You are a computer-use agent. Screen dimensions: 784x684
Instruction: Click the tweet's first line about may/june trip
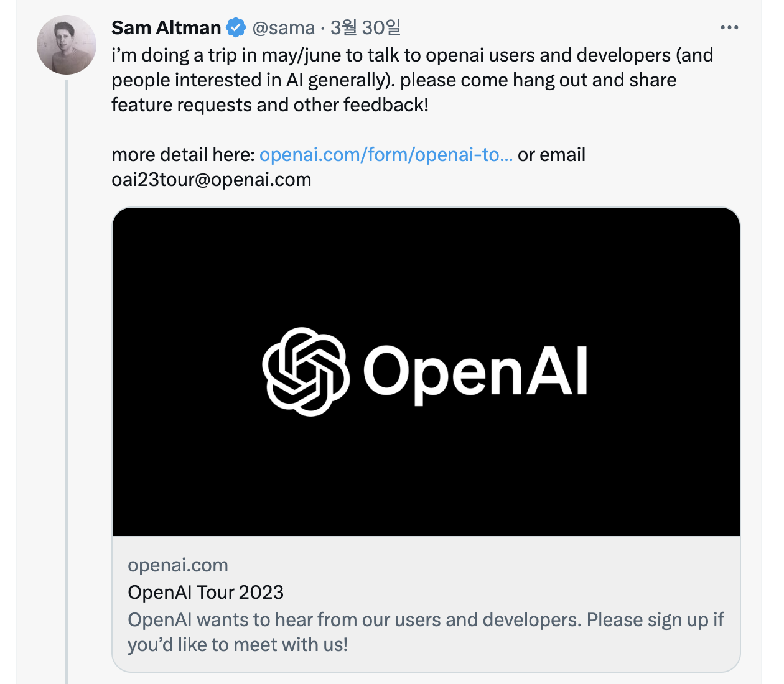[412, 55]
